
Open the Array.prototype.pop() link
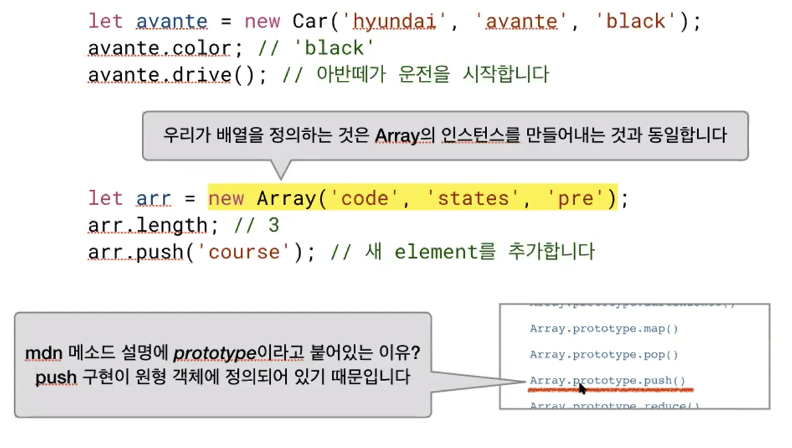(604, 355)
